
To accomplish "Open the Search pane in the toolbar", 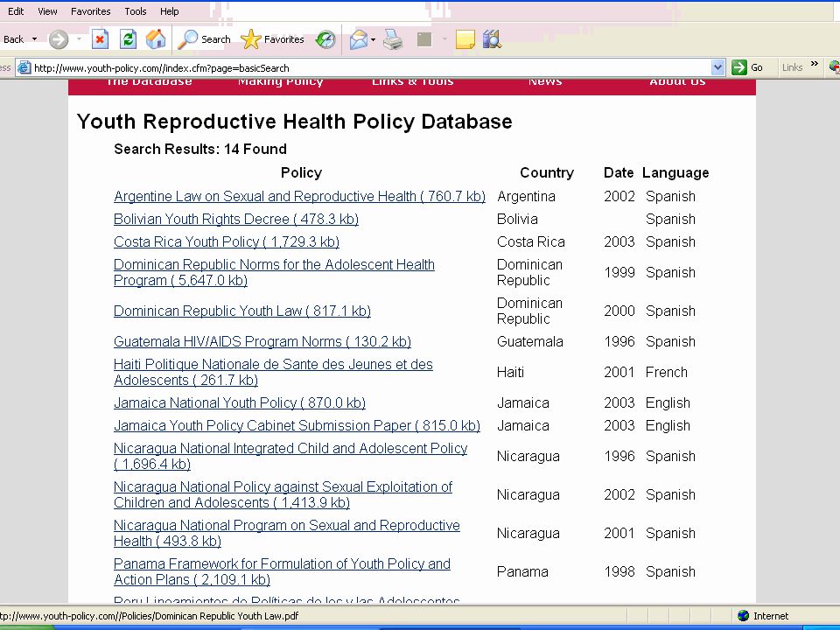I will pyautogui.click(x=204, y=39).
